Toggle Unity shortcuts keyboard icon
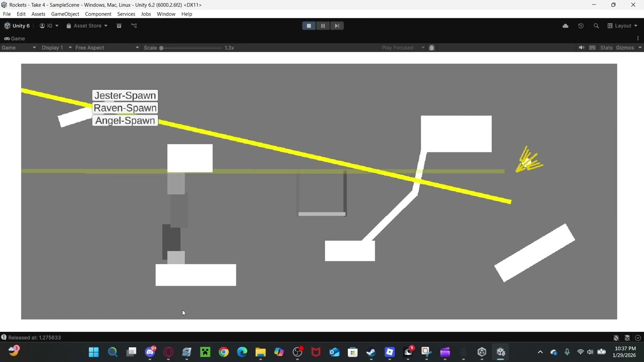Viewport: 644px width, 362px height. tap(592, 48)
